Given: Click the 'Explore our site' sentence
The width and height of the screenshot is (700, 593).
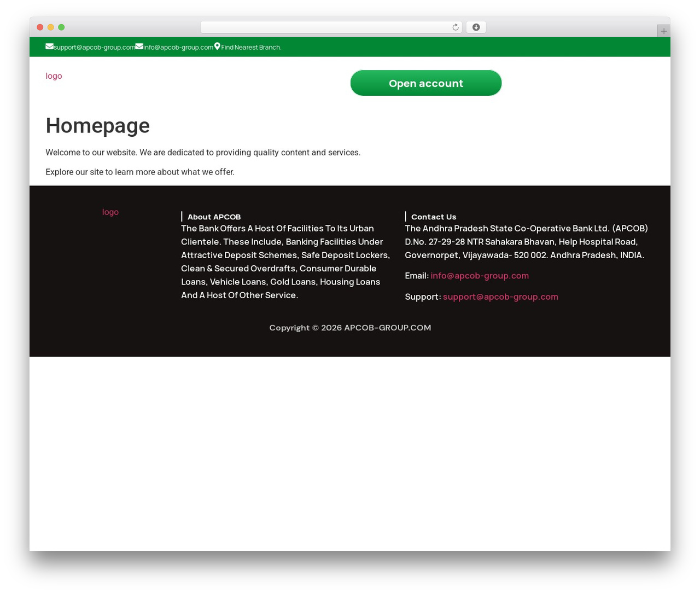Looking at the screenshot, I should [x=140, y=172].
